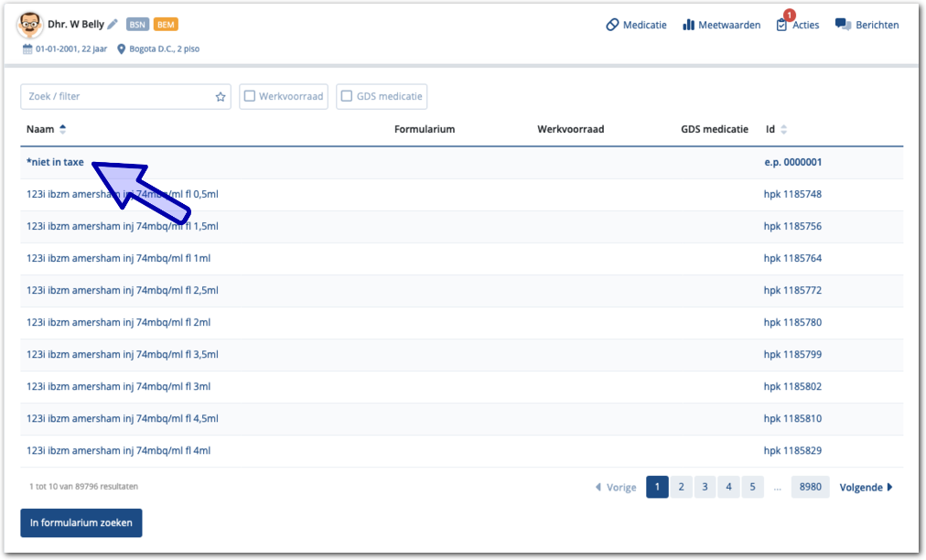Viewport: 926px width, 560px height.
Task: Edit patient name with pencil icon
Action: tap(113, 25)
